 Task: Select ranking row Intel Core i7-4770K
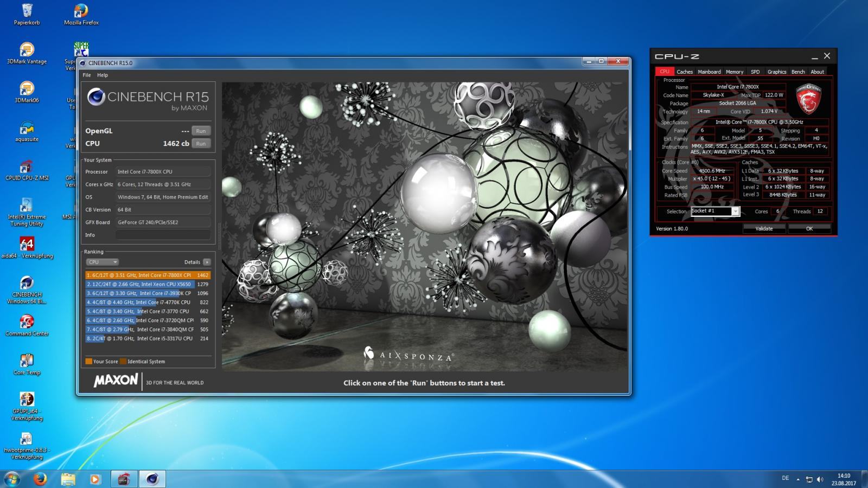[148, 303]
